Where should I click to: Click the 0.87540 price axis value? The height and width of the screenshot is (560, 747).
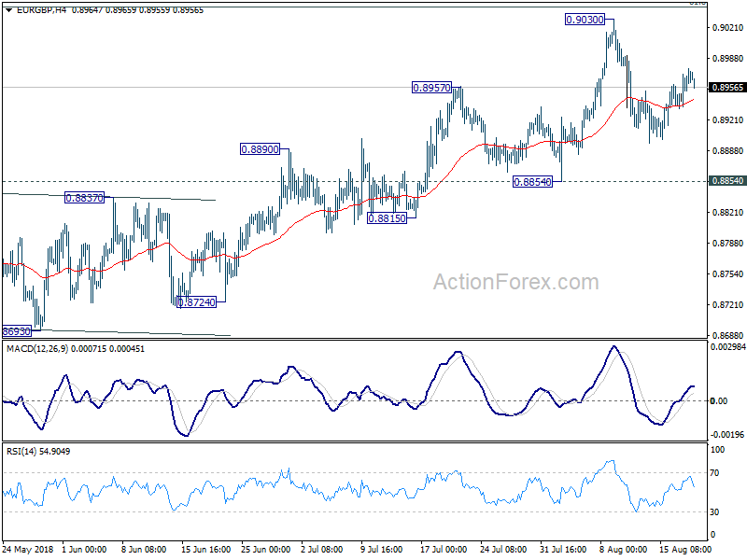728,274
